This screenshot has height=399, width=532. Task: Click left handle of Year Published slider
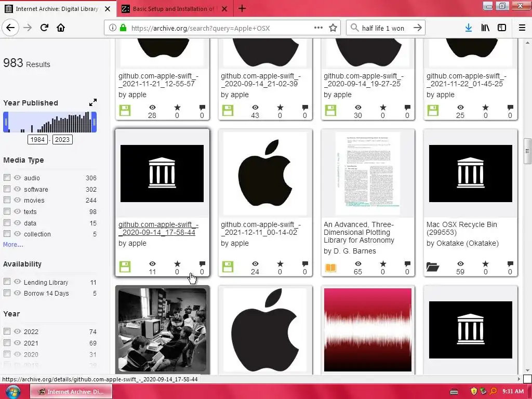pos(6,122)
